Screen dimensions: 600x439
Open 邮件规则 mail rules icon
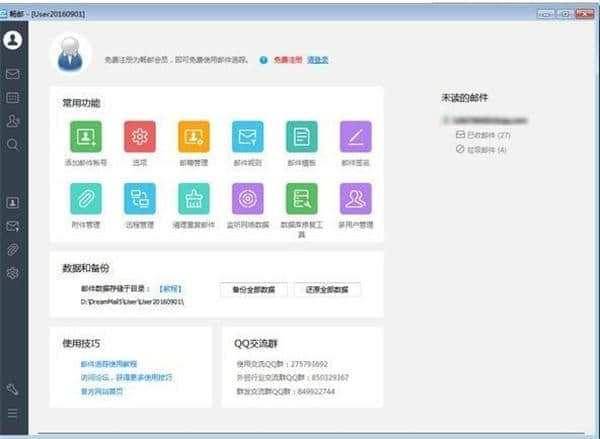tap(247, 137)
